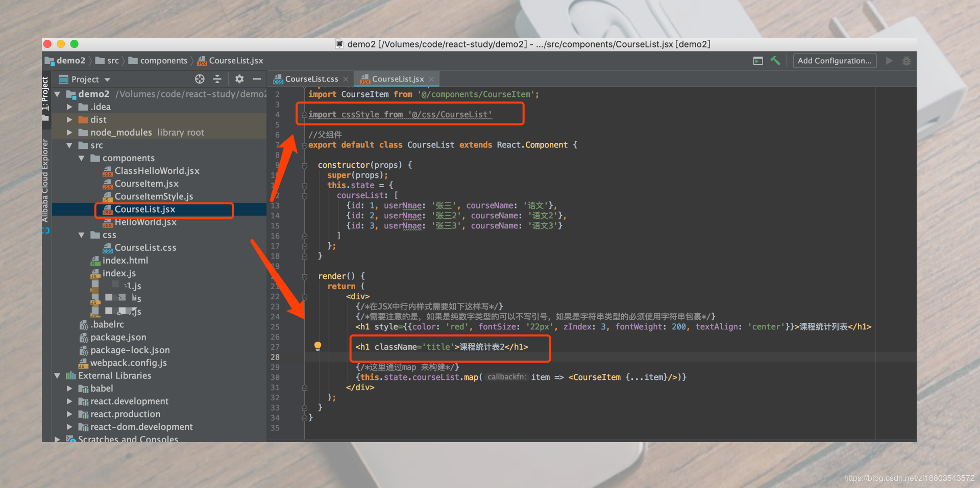The width and height of the screenshot is (980, 488).
Task: Click line number 35 in the gutter
Action: click(x=275, y=428)
